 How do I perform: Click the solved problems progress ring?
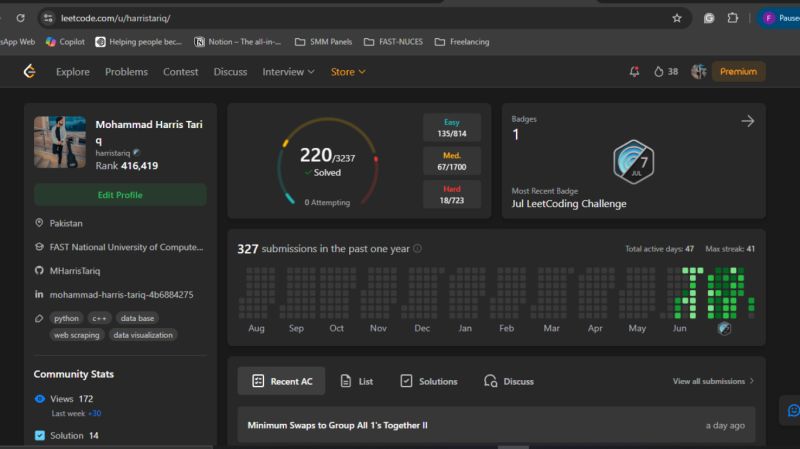[x=328, y=162]
